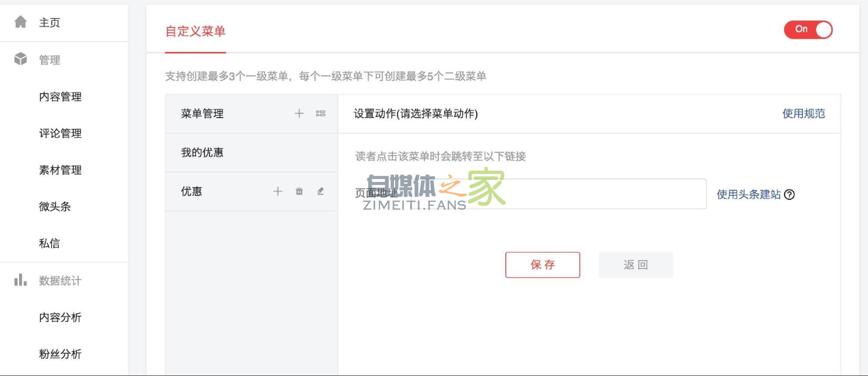Click the sort menu list icon beside 菜单管理
The width and height of the screenshot is (868, 376).
(x=320, y=114)
